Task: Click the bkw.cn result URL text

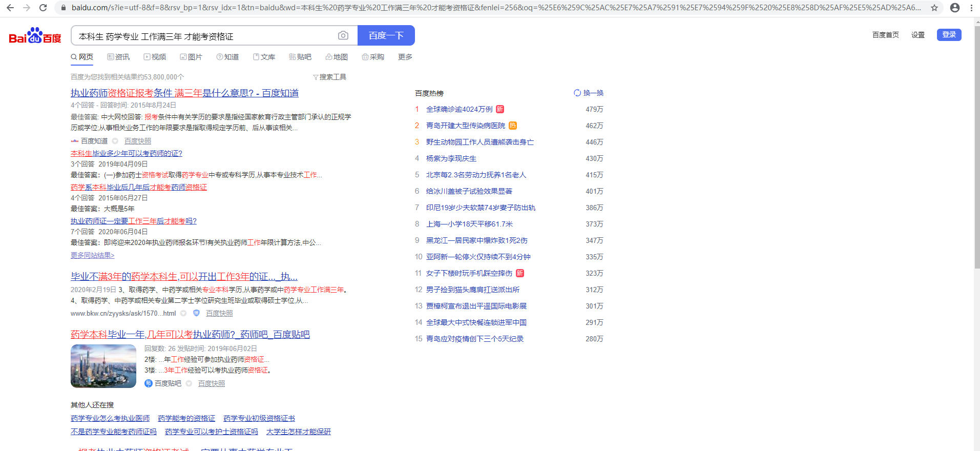Action: pyautogui.click(x=123, y=313)
